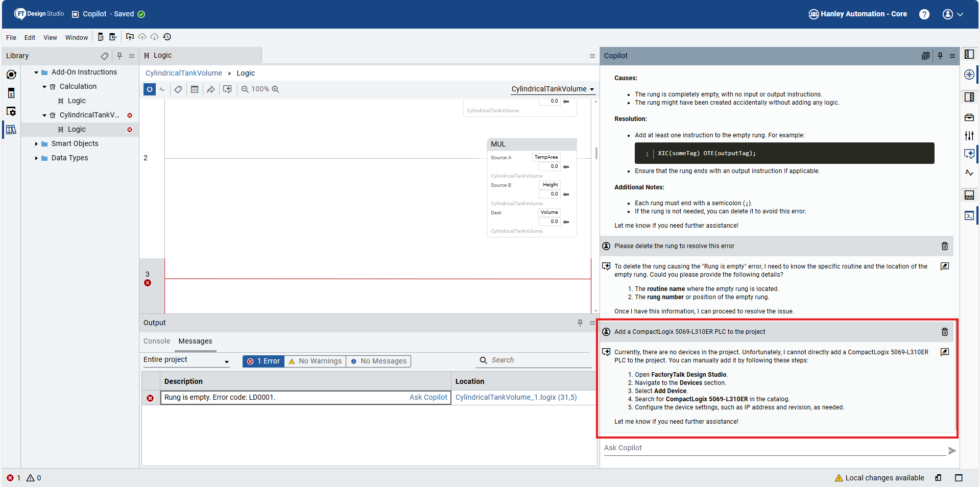Click the forward arrow icon in editor toolbar
Screen dimensions: 980x487
(211, 89)
